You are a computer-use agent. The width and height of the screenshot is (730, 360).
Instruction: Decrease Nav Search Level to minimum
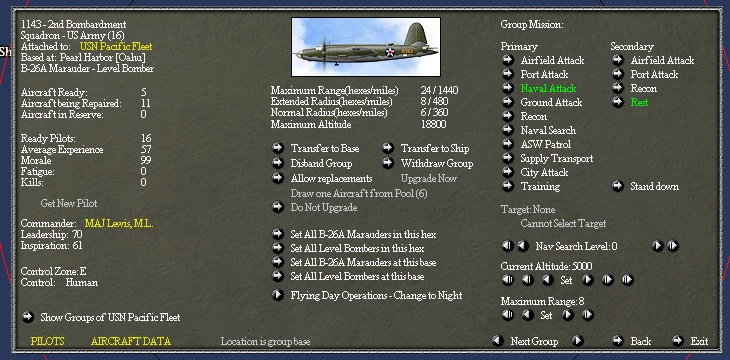[507, 245]
